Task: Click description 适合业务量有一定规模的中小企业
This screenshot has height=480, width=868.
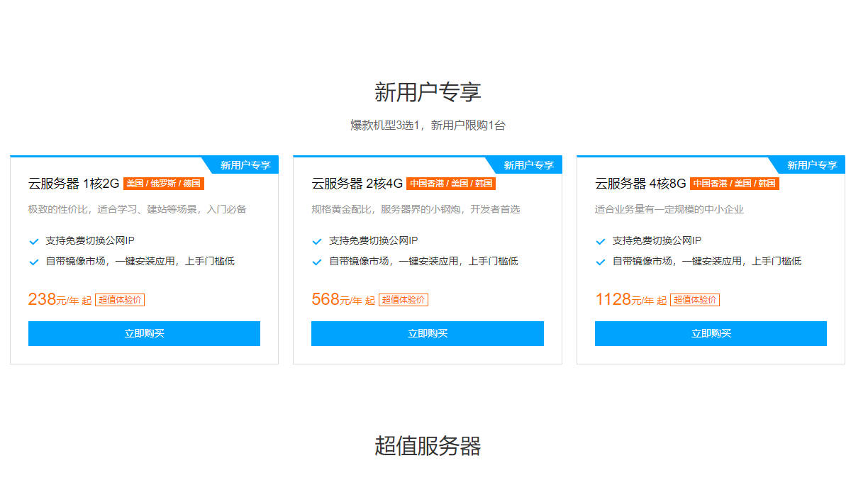Action: [x=669, y=210]
